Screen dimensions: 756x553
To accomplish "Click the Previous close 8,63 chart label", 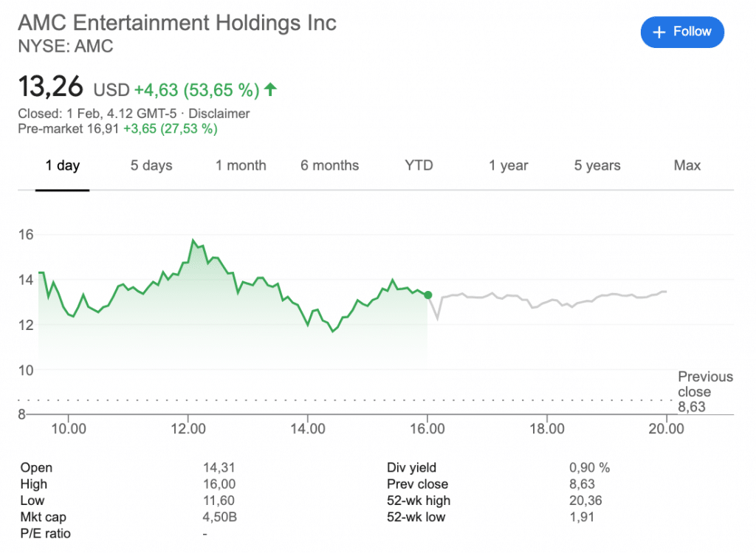I will coord(704,391).
